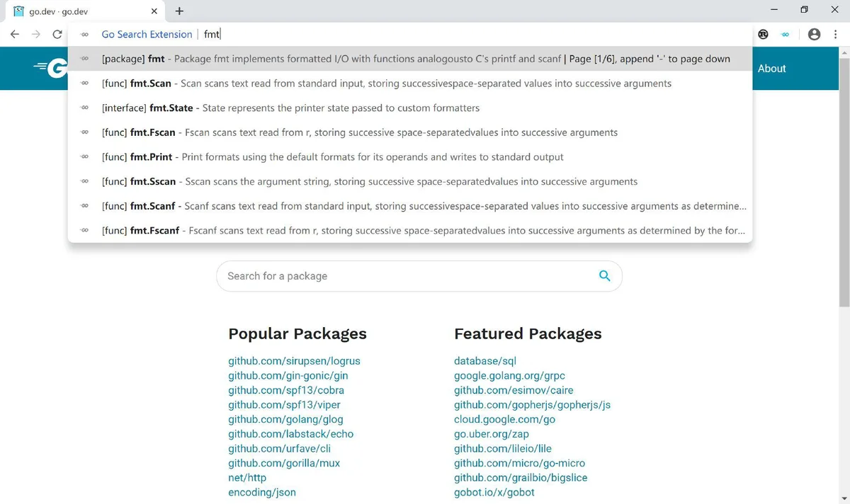Open github.com/esimov/caire package link

(x=514, y=390)
